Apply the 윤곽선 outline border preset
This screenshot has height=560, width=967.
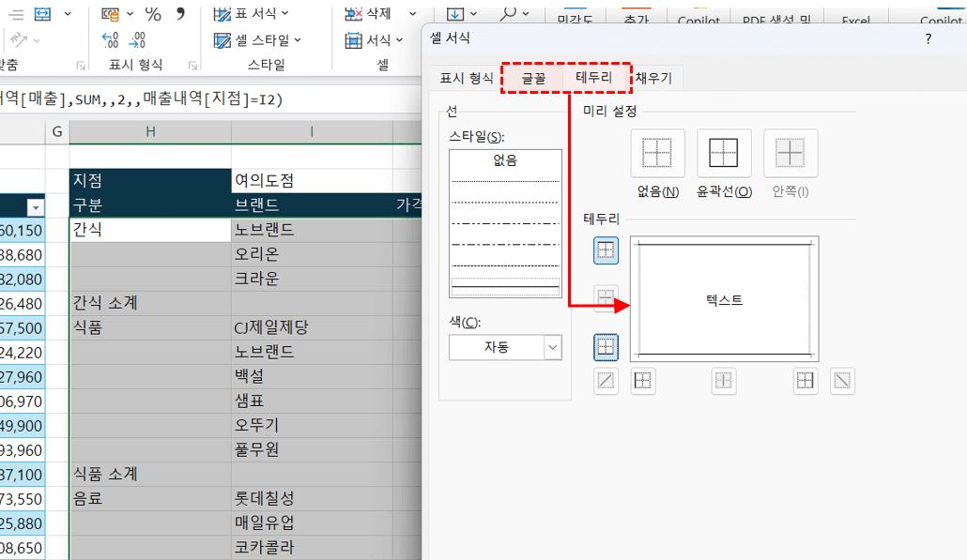(x=724, y=153)
